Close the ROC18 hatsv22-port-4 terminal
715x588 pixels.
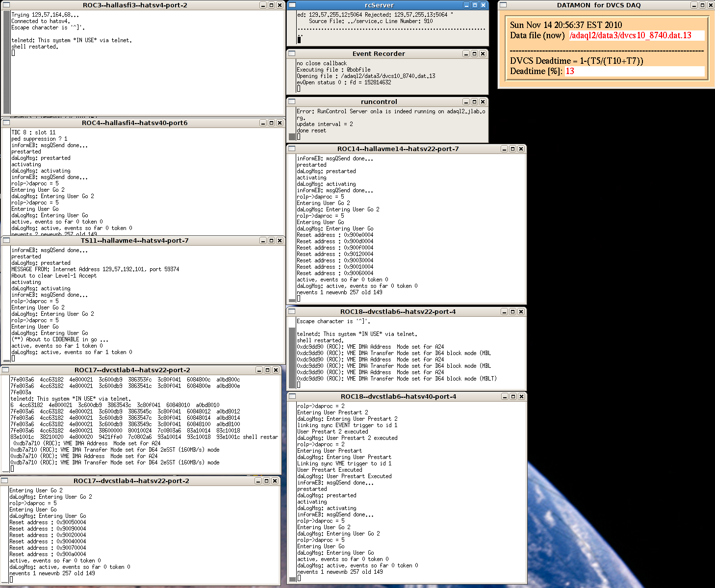pyautogui.click(x=521, y=311)
